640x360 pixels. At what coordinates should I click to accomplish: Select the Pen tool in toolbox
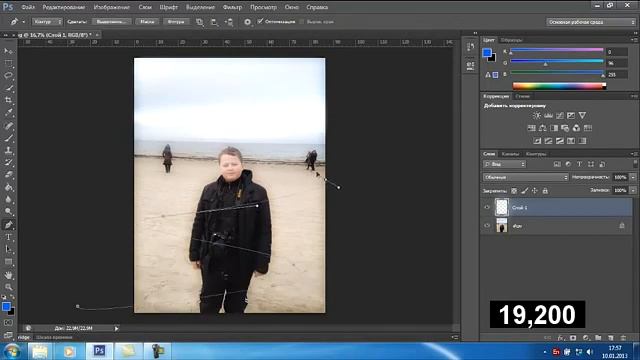(x=8, y=224)
